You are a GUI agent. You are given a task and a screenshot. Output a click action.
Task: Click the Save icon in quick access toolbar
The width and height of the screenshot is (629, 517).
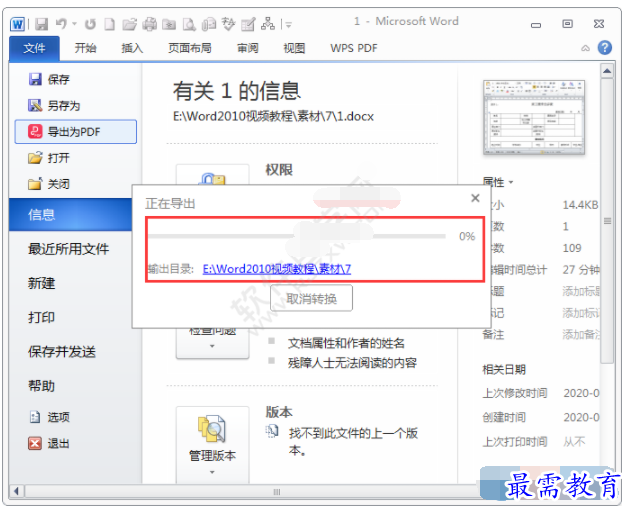click(41, 24)
